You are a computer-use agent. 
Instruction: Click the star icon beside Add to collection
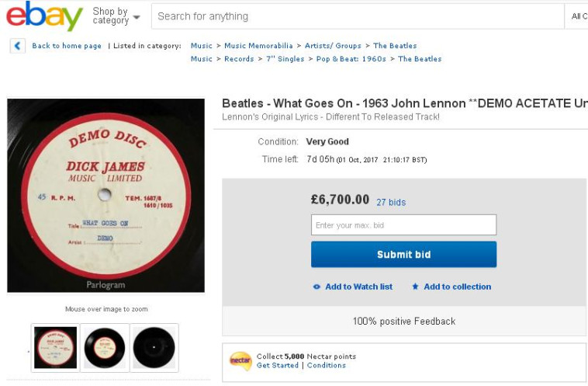tap(415, 287)
